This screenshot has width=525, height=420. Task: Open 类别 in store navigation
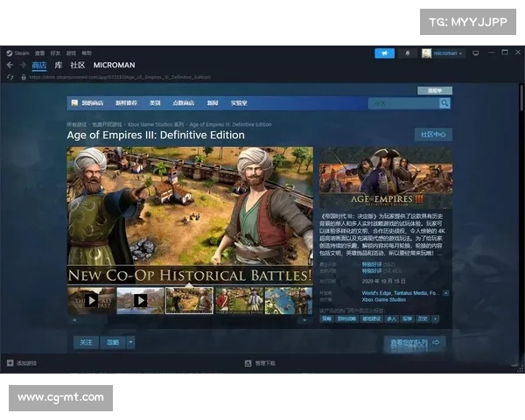point(155,103)
